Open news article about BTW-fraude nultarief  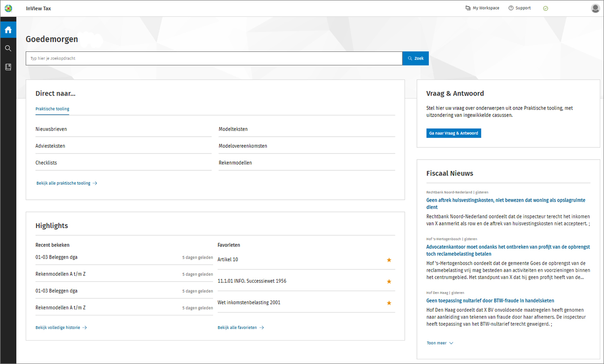[490, 301]
